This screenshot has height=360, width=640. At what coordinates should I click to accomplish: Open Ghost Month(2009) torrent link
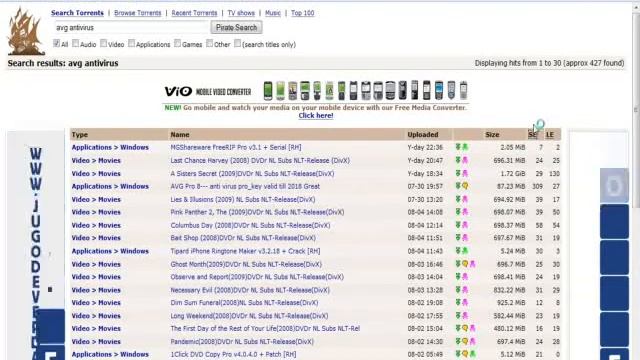tap(246, 264)
